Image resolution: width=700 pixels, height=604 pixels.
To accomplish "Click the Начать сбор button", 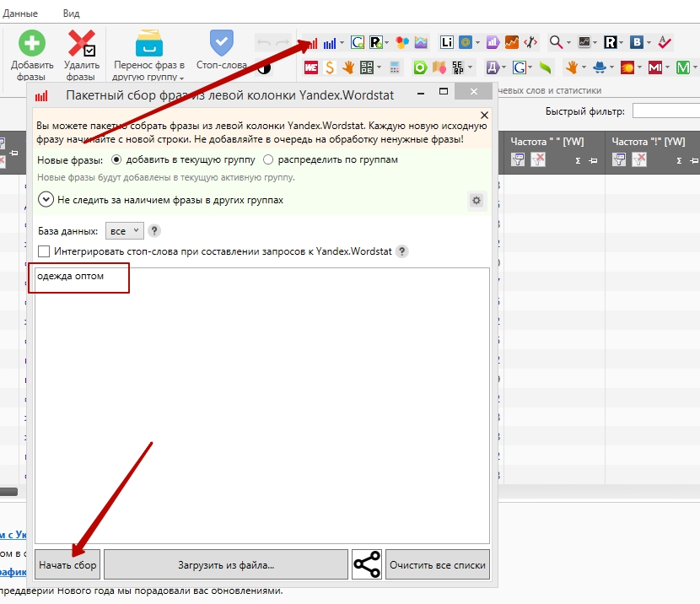I will (67, 564).
